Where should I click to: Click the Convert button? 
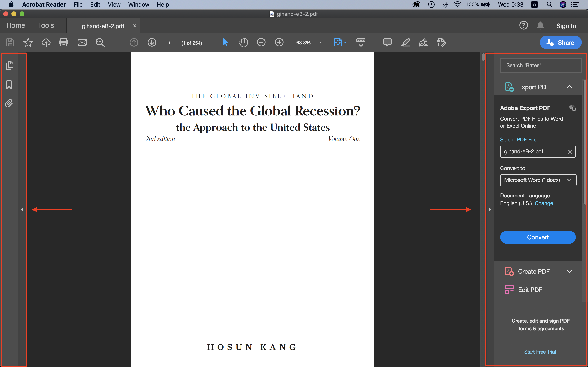pyautogui.click(x=538, y=237)
